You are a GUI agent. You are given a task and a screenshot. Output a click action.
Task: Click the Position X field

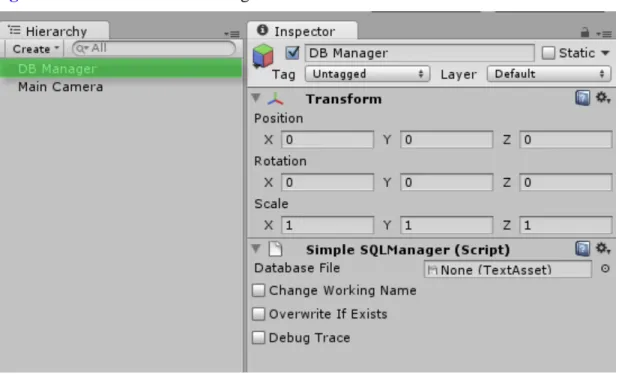pos(328,140)
